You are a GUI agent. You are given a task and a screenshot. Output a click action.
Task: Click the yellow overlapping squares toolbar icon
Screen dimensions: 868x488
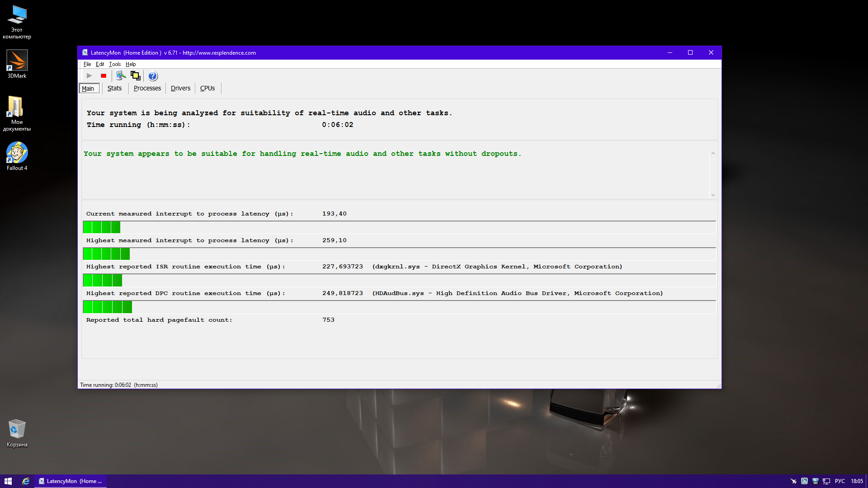pyautogui.click(x=135, y=76)
